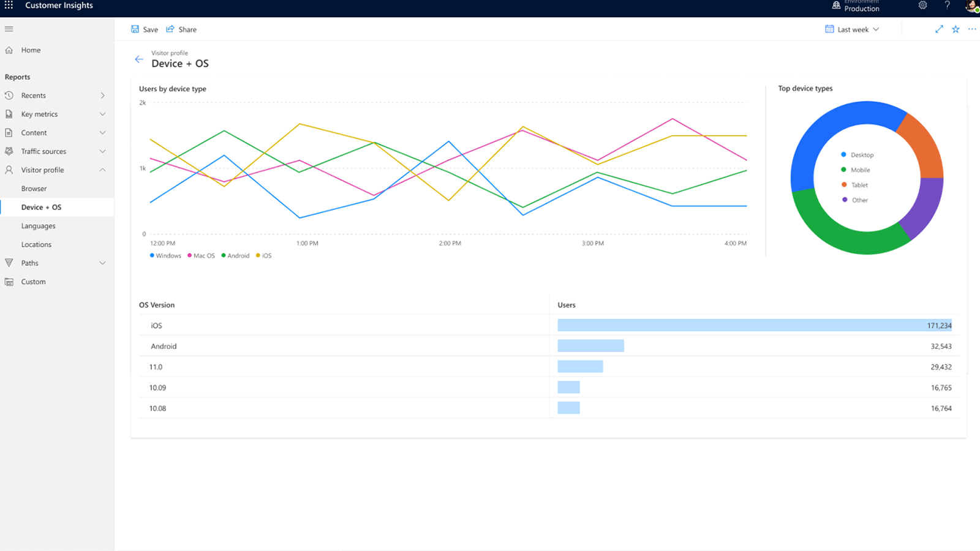The height and width of the screenshot is (551, 980).
Task: Expand report to full screen
Action: coord(939,29)
